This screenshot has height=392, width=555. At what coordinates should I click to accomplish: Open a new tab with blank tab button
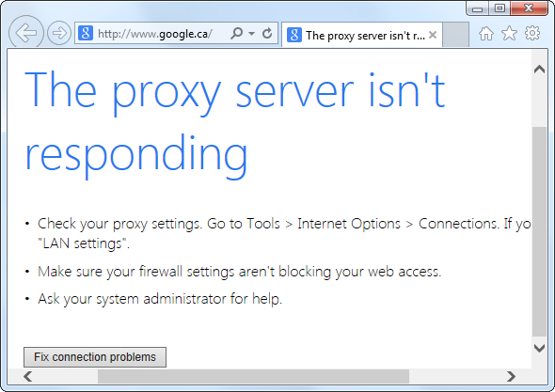[456, 35]
